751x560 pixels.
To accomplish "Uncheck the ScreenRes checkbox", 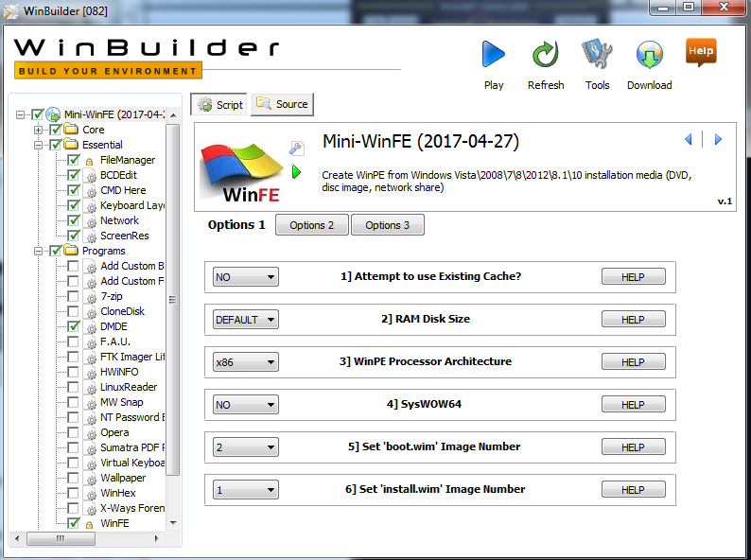I will [x=73, y=236].
